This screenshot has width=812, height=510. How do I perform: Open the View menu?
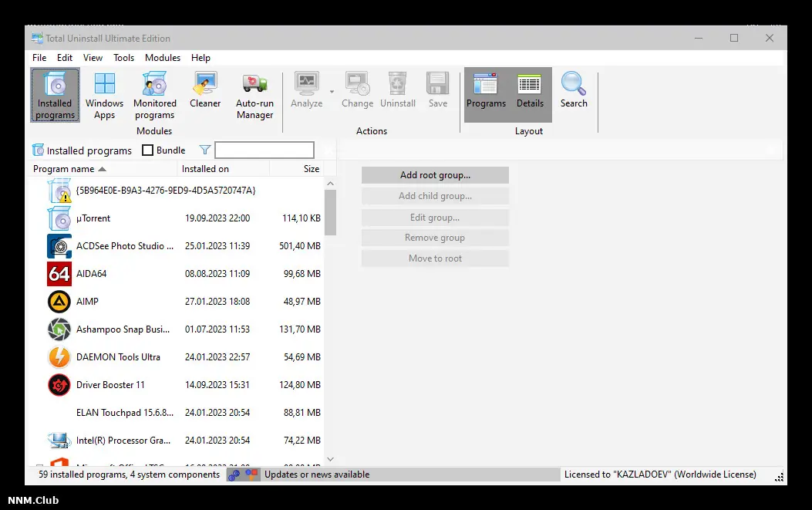pyautogui.click(x=93, y=58)
